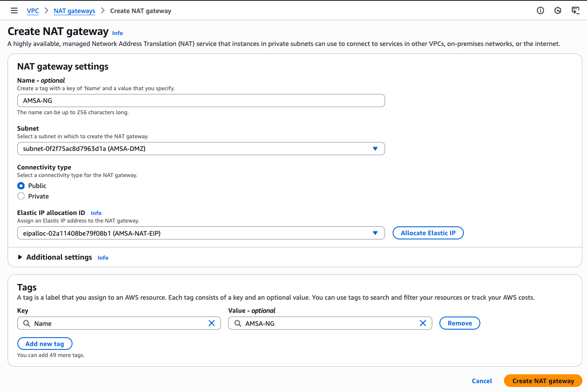Open the CloudShell feedback icon in header
Viewport: 587px width, 392px height.
[x=575, y=11]
